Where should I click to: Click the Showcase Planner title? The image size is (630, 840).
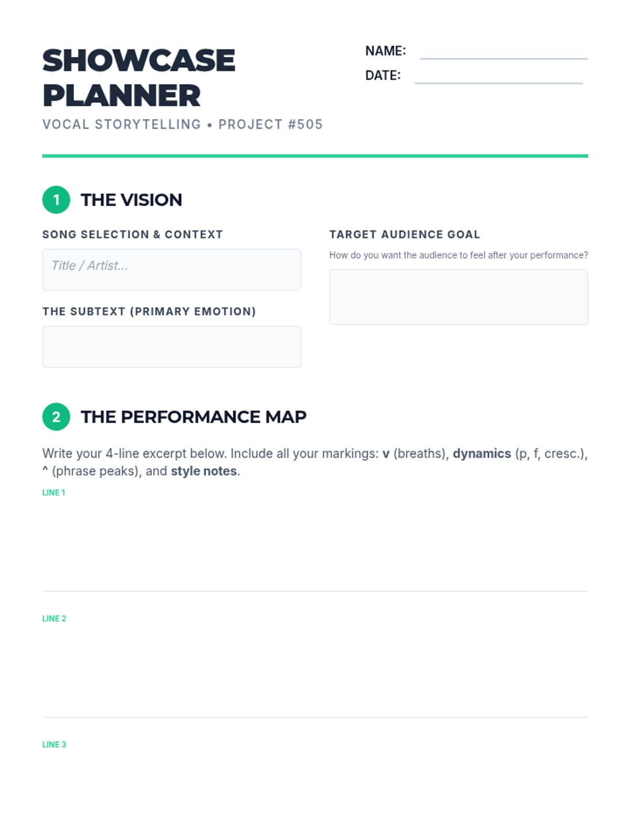[x=139, y=78]
